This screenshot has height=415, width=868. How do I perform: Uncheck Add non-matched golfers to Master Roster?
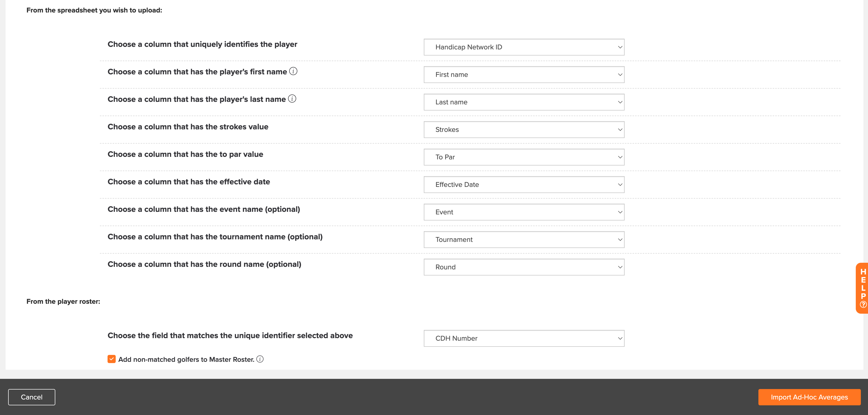coord(112,359)
